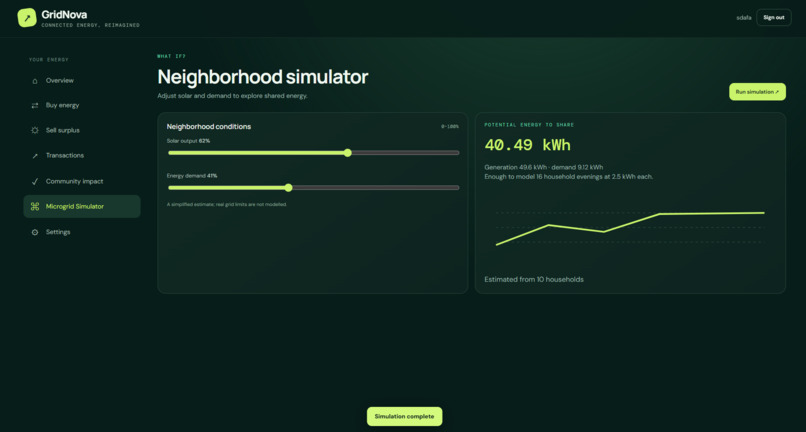Click the username sdafa
The image size is (806, 432).
click(x=744, y=17)
